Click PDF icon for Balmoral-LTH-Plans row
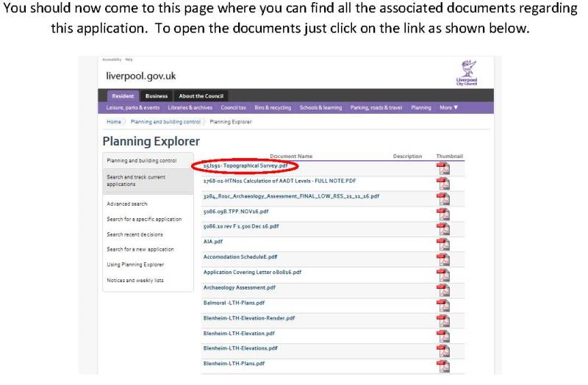The height and width of the screenshot is (385, 588). 443,306
